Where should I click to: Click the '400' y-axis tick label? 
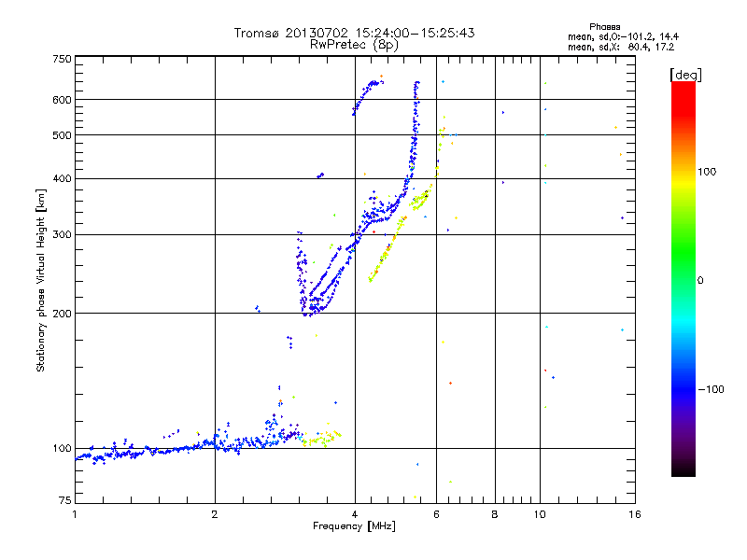(x=62, y=178)
